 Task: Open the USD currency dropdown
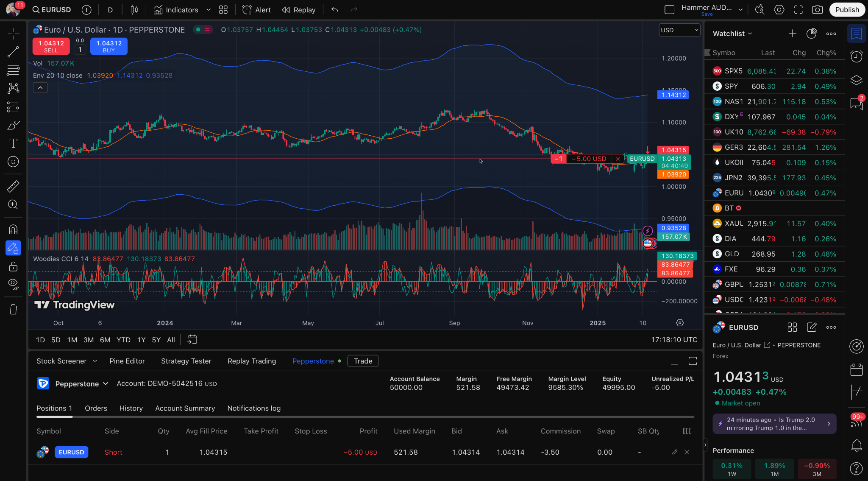pyautogui.click(x=679, y=30)
